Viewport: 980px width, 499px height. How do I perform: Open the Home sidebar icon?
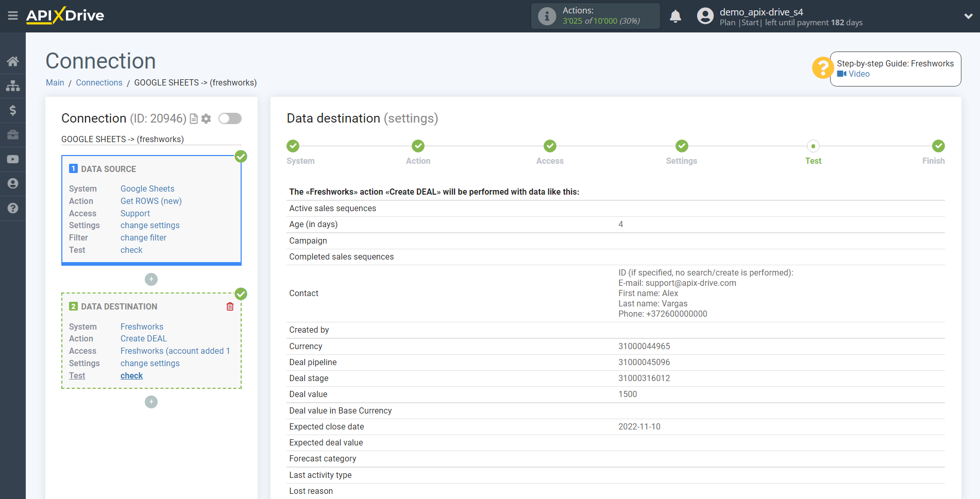tap(13, 61)
